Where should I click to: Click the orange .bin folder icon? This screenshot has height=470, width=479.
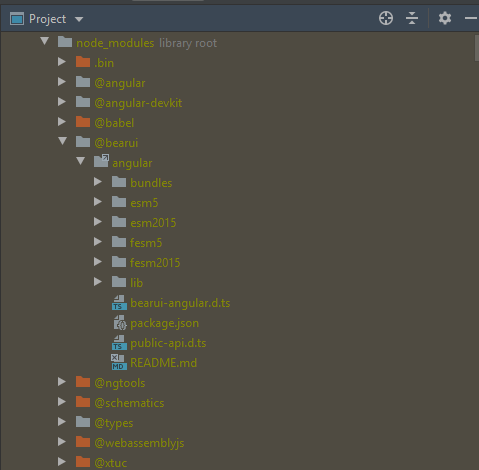[x=83, y=62]
